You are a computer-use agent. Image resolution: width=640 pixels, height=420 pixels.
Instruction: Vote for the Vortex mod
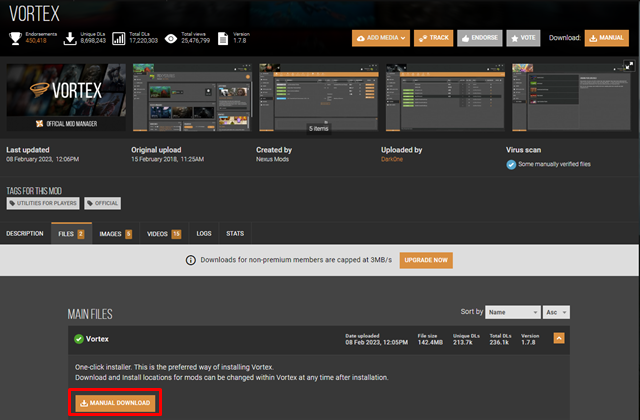523,38
